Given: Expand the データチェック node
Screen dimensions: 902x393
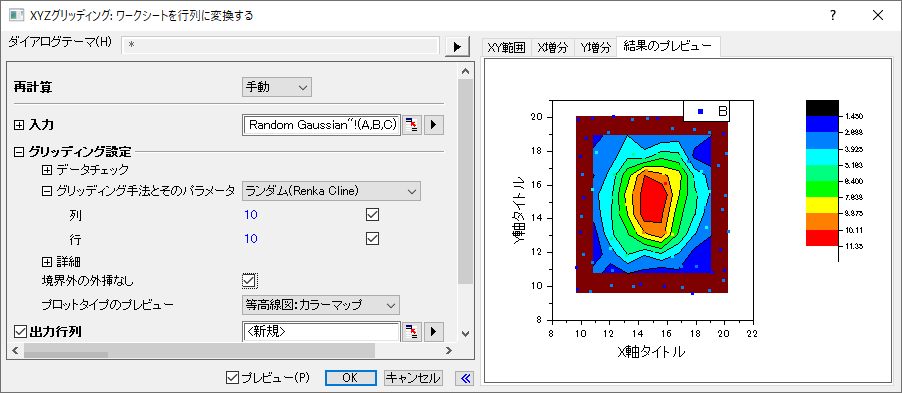Looking at the screenshot, I should click(47, 170).
